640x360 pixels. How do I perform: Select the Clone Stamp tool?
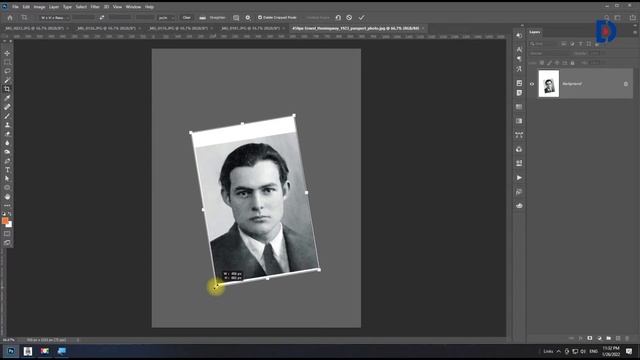tap(7, 125)
